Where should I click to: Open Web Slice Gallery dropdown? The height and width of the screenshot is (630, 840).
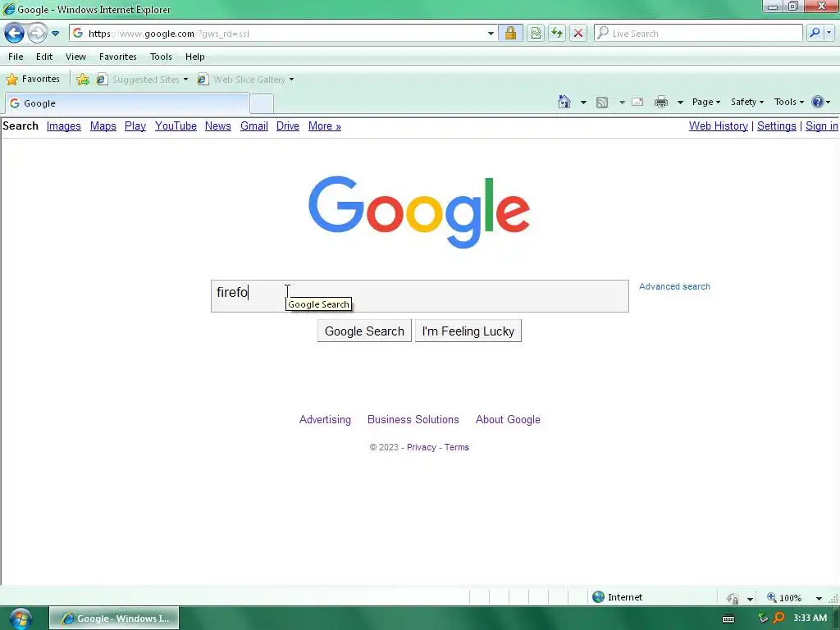pyautogui.click(x=246, y=80)
